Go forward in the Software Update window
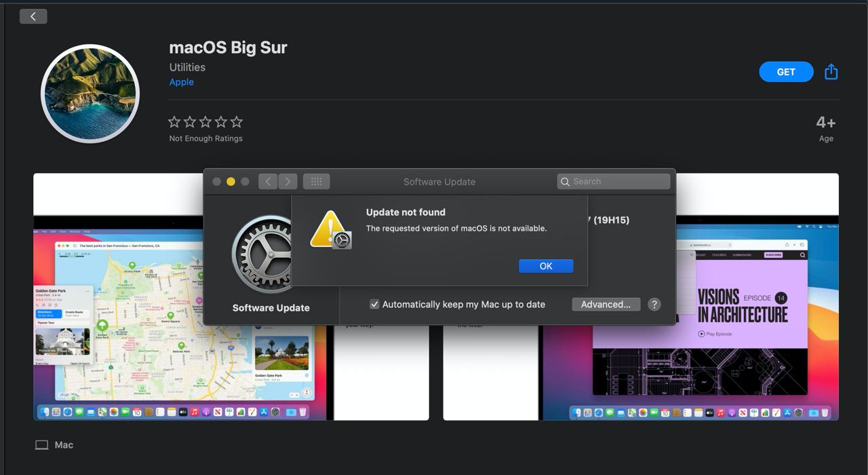 click(x=288, y=181)
